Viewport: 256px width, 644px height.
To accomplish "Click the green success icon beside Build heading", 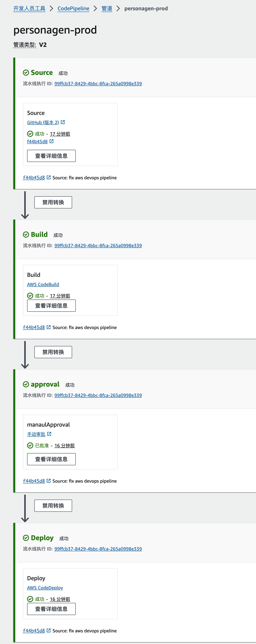I will [26, 235].
